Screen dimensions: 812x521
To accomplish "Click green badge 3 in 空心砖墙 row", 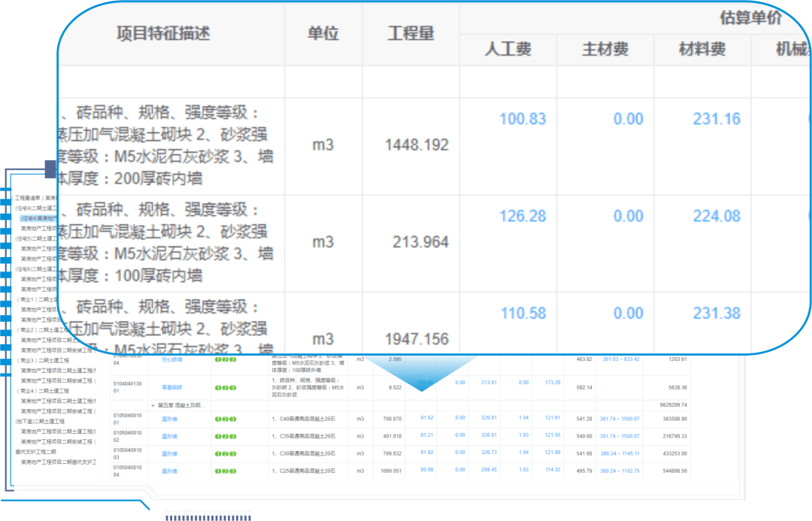I will coord(233,359).
